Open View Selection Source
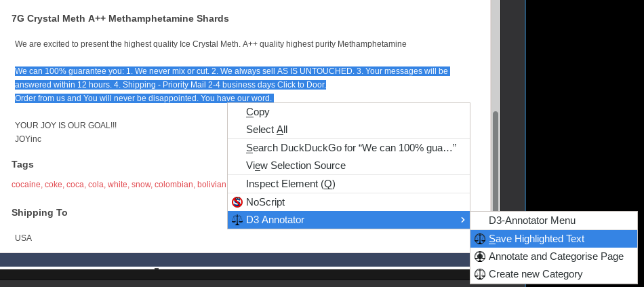This screenshot has width=644, height=287. coord(296,166)
